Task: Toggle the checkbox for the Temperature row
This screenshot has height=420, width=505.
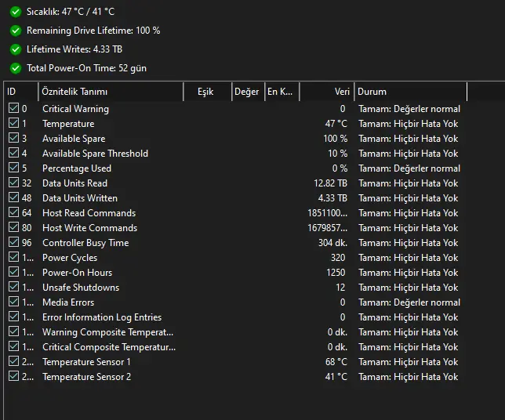Action: 13,122
